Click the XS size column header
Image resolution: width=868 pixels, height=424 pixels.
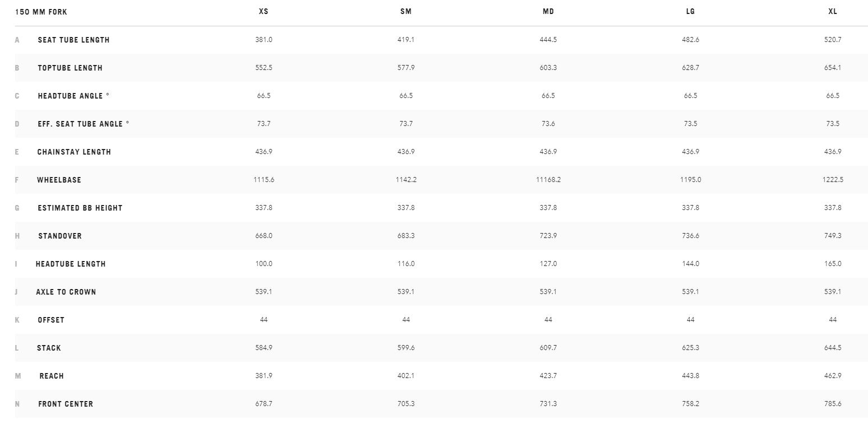[x=264, y=12]
